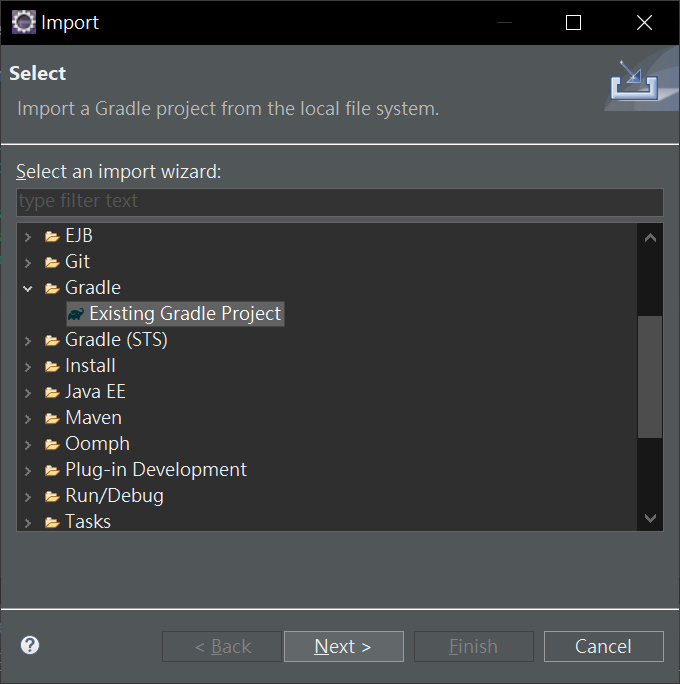The image size is (680, 684).
Task: Select Existing Gradle Project entry
Action: point(185,314)
